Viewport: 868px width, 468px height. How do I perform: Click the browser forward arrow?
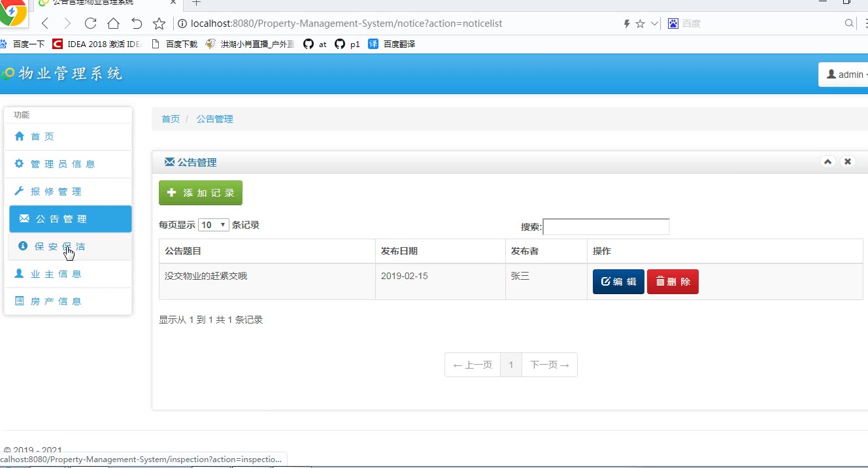pyautogui.click(x=67, y=24)
